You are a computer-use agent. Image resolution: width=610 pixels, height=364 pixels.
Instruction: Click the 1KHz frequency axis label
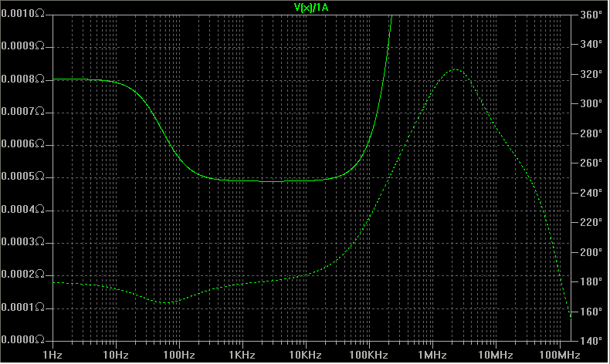[242, 355]
